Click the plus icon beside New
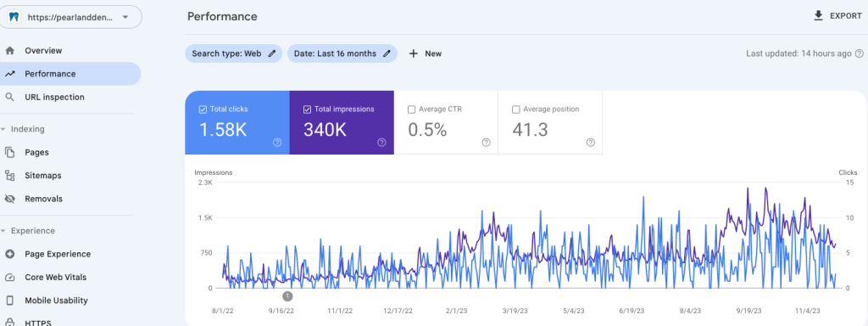 [x=413, y=53]
